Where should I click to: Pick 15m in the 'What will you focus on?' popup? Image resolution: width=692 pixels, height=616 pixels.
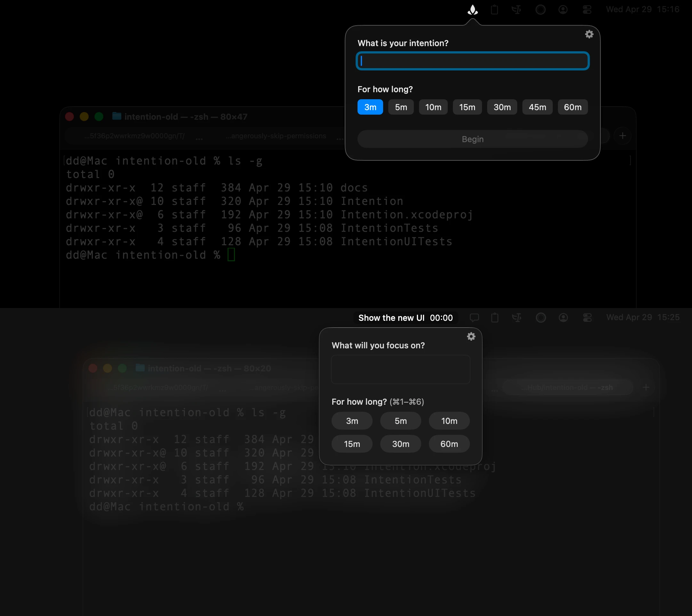tap(352, 444)
